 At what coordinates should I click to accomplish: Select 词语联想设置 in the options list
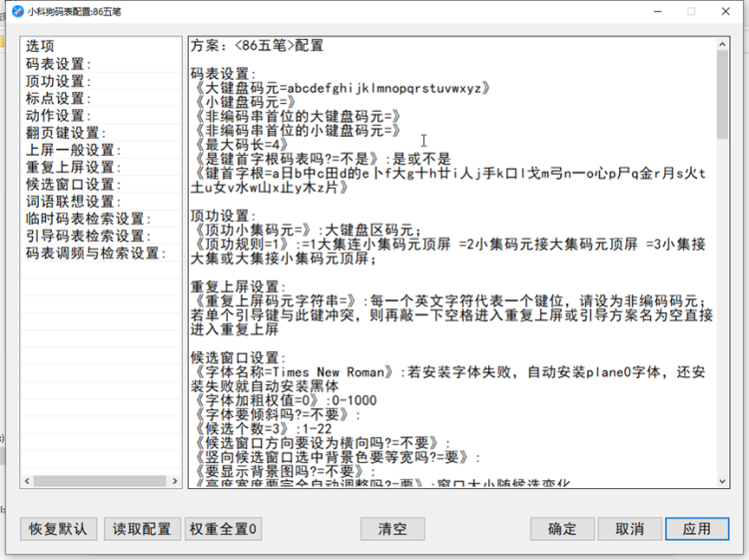[x=101, y=202]
